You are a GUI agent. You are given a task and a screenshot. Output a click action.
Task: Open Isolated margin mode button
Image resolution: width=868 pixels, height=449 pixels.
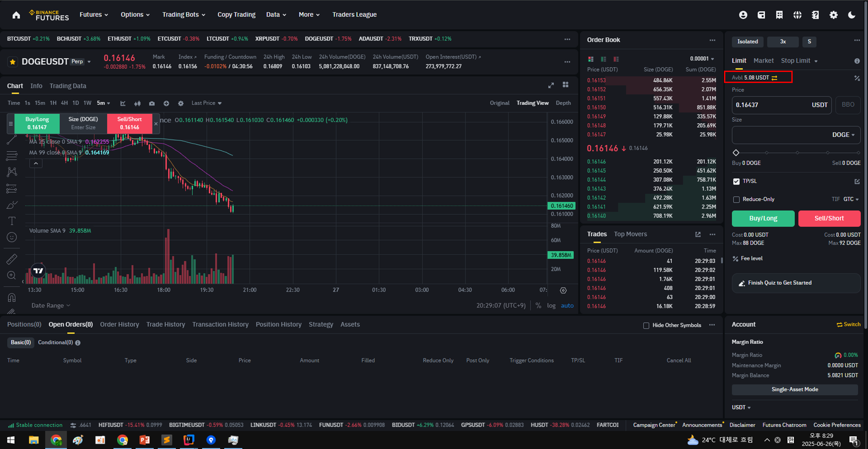coord(748,41)
